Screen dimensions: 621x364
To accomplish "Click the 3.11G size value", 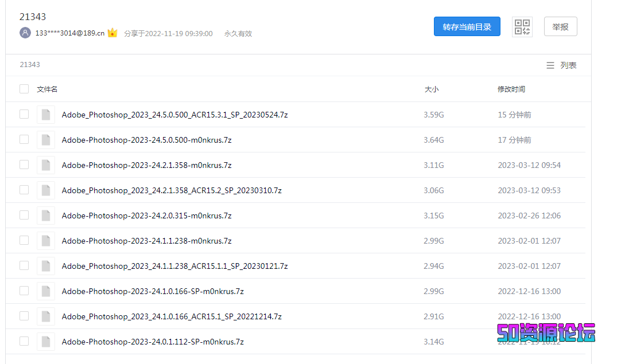I will (x=434, y=166).
